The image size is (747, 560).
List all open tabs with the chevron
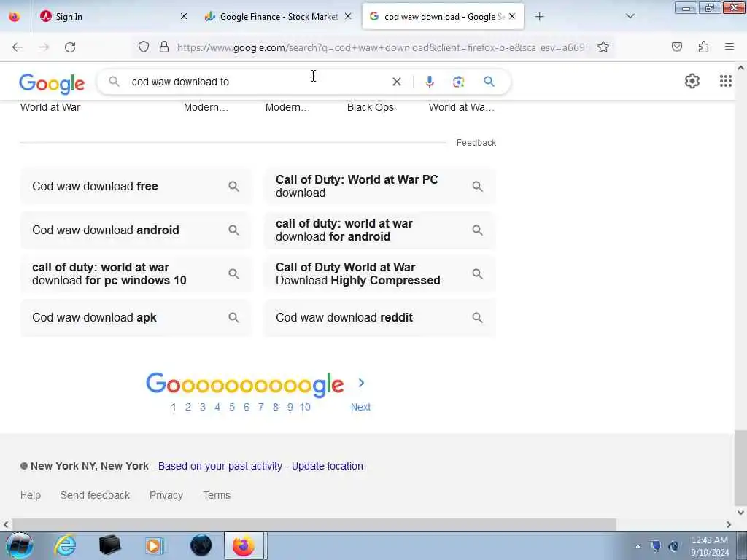(630, 16)
